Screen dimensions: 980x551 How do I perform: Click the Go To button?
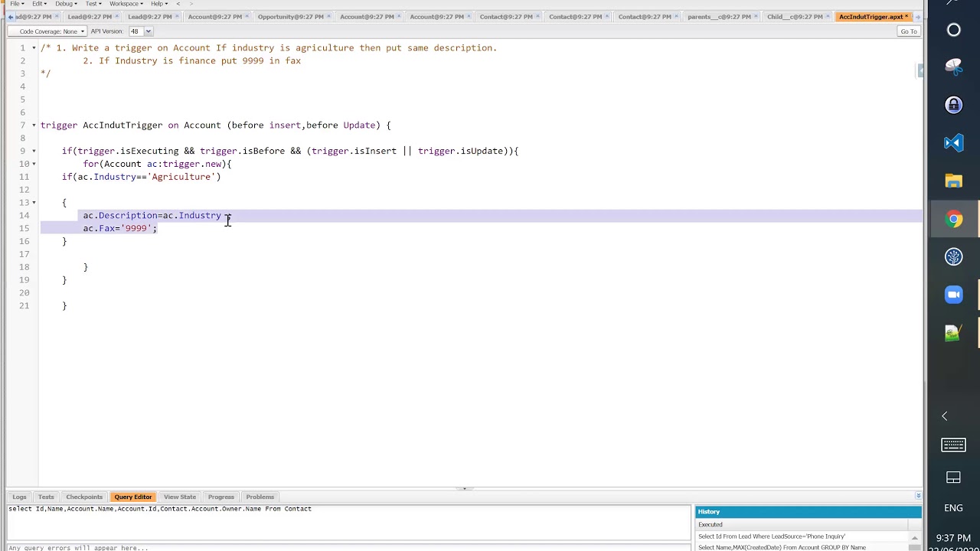[x=908, y=31]
